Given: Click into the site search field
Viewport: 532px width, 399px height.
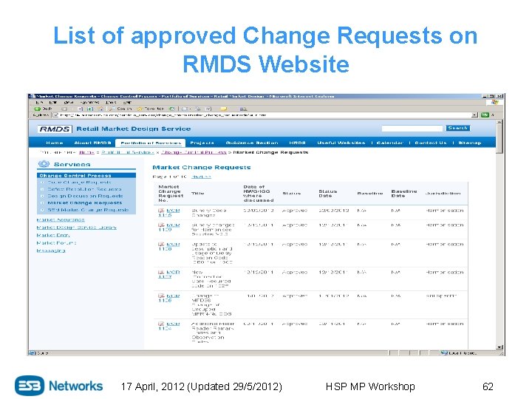Looking at the screenshot, I should tap(412, 129).
